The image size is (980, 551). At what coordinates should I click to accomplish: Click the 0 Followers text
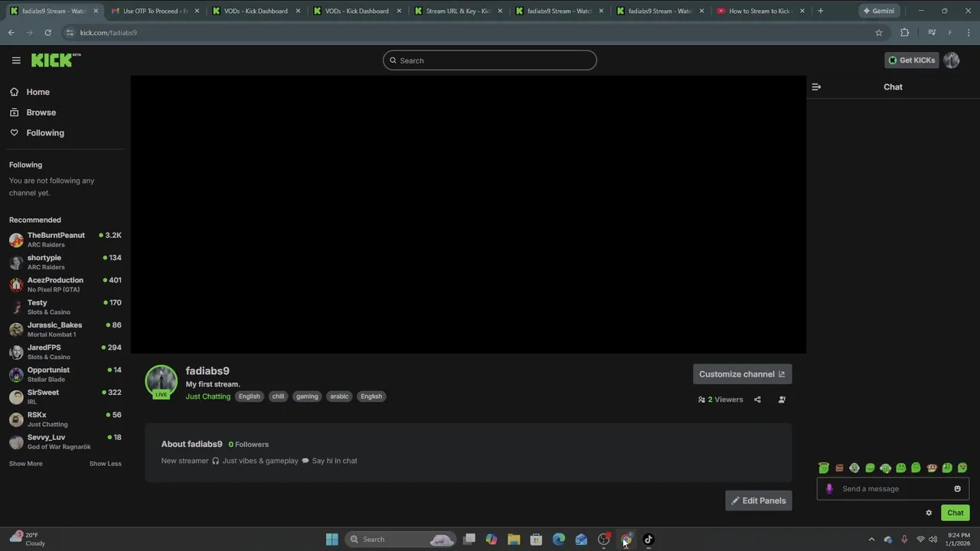point(248,445)
